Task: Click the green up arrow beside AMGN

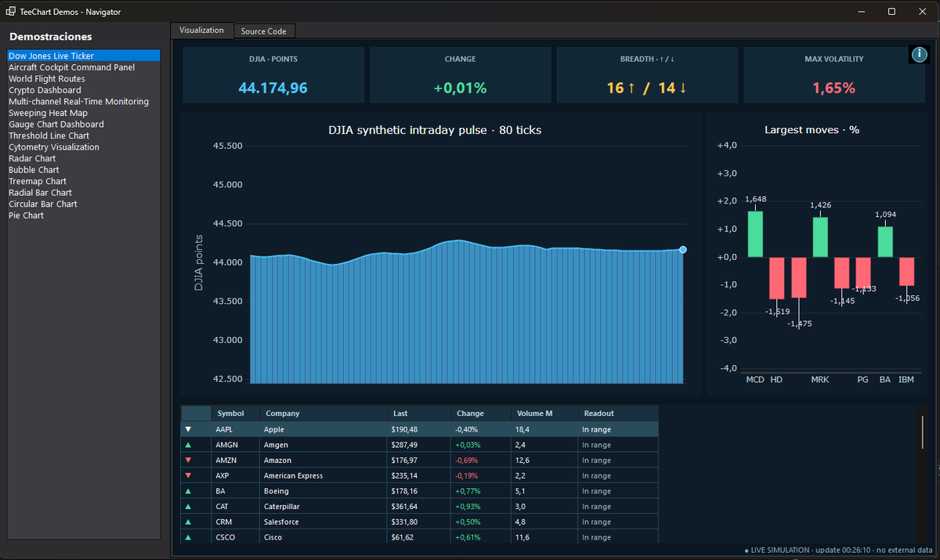Action: tap(188, 445)
